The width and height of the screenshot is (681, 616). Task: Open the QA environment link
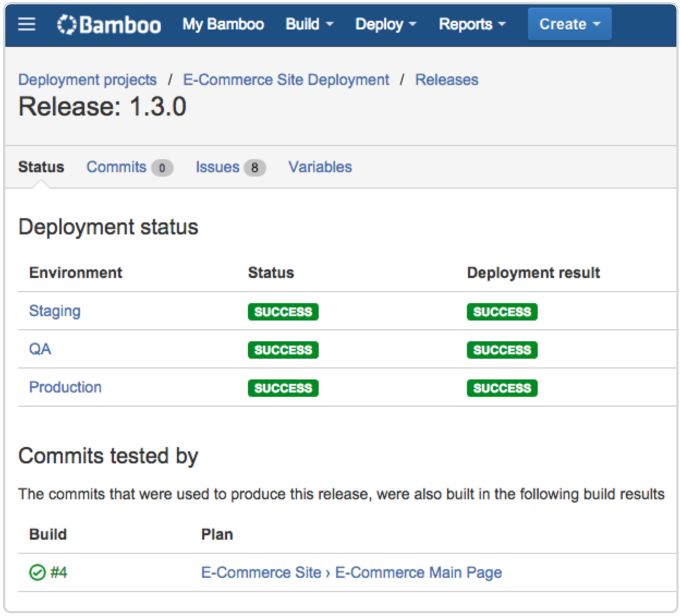click(x=40, y=349)
